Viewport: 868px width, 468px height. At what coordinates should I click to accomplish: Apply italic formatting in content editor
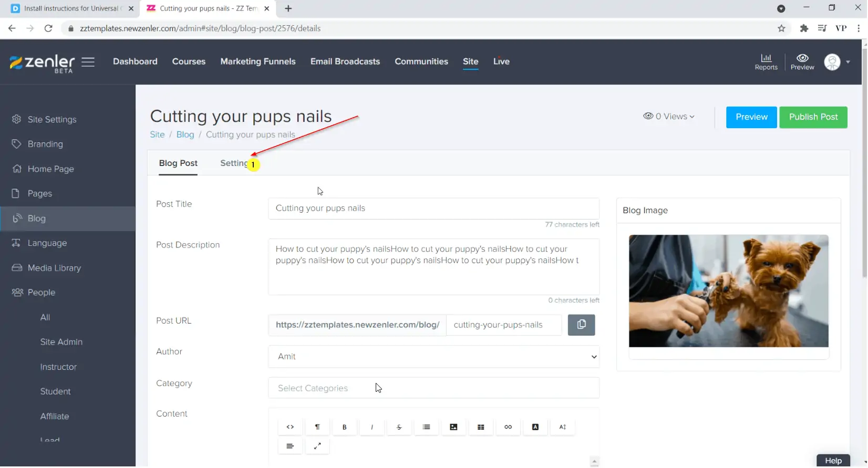(372, 427)
